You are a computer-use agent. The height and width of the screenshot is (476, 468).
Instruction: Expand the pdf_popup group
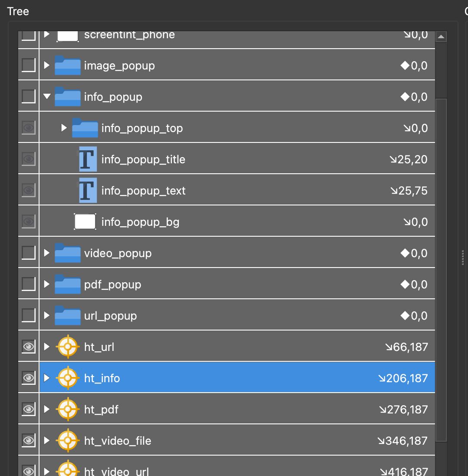click(46, 284)
